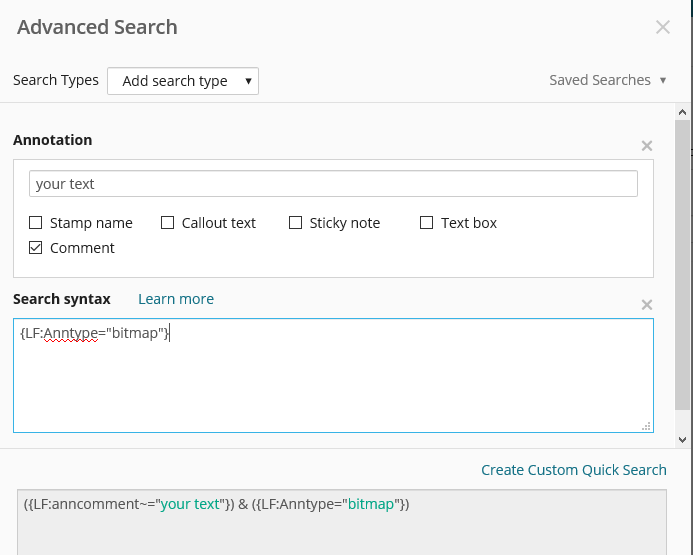The height and width of the screenshot is (555, 693).
Task: Enable the Stamp name checkbox
Action: pos(35,223)
